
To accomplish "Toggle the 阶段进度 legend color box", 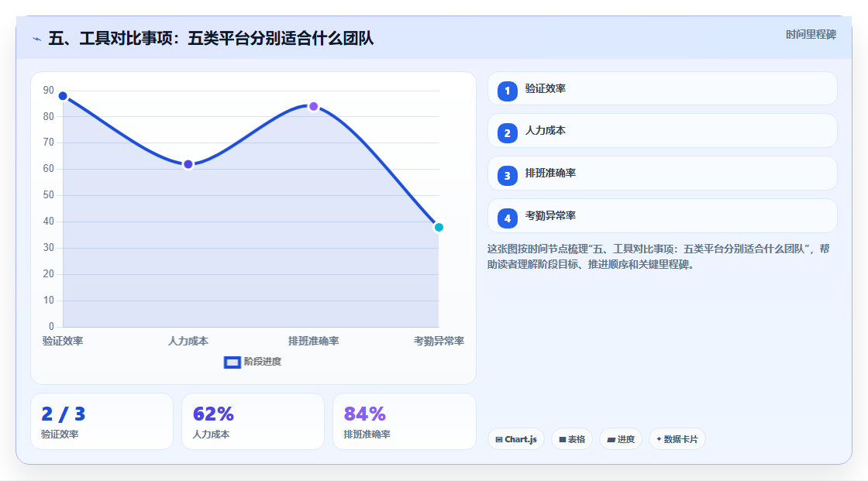I will pyautogui.click(x=232, y=362).
